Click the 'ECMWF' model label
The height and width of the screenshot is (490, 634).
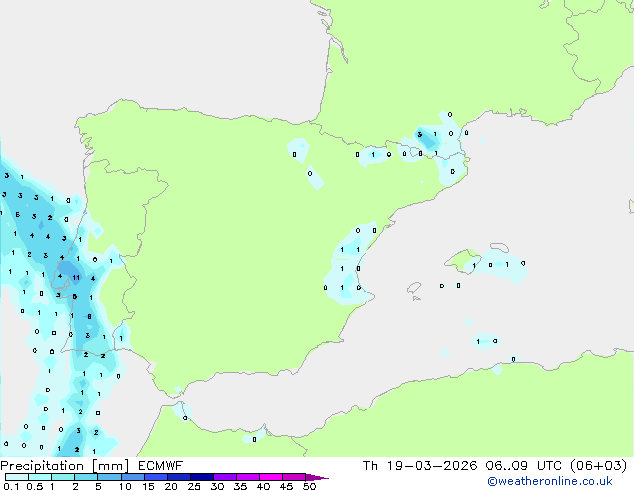click(x=160, y=466)
